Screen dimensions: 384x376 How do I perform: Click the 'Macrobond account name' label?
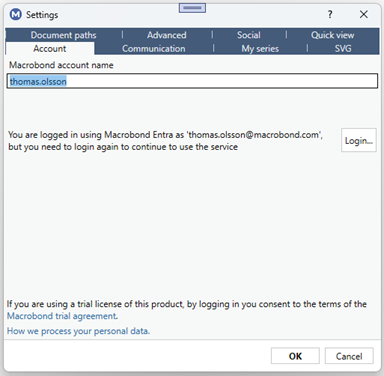point(61,65)
